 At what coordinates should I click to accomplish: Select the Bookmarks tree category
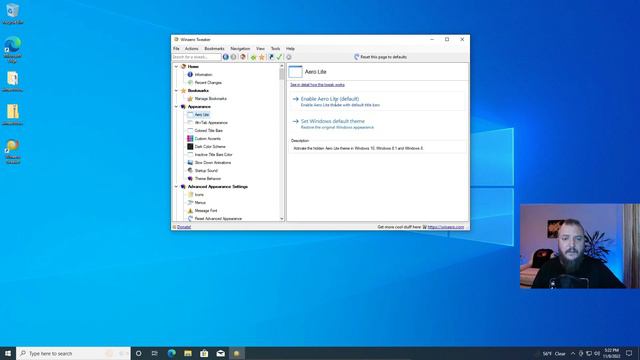click(198, 91)
